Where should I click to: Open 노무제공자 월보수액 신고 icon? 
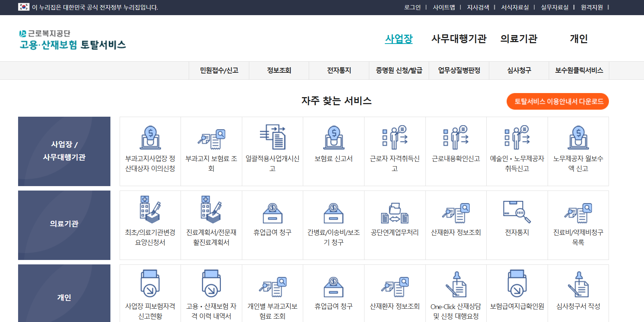coord(578,137)
